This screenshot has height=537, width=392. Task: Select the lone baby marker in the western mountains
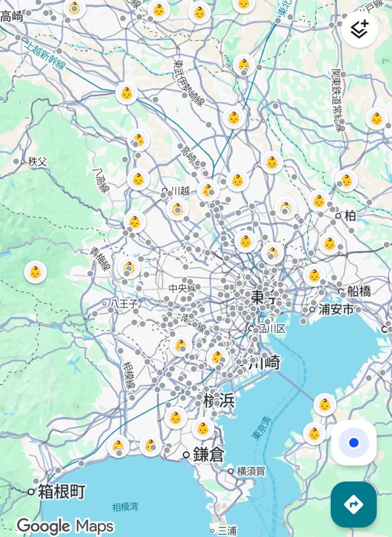click(x=35, y=272)
